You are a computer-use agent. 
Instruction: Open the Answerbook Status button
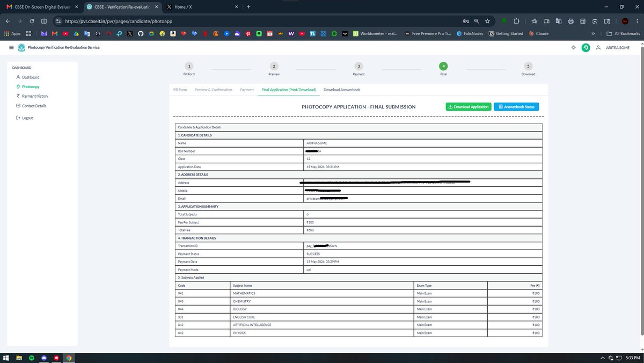coord(516,107)
